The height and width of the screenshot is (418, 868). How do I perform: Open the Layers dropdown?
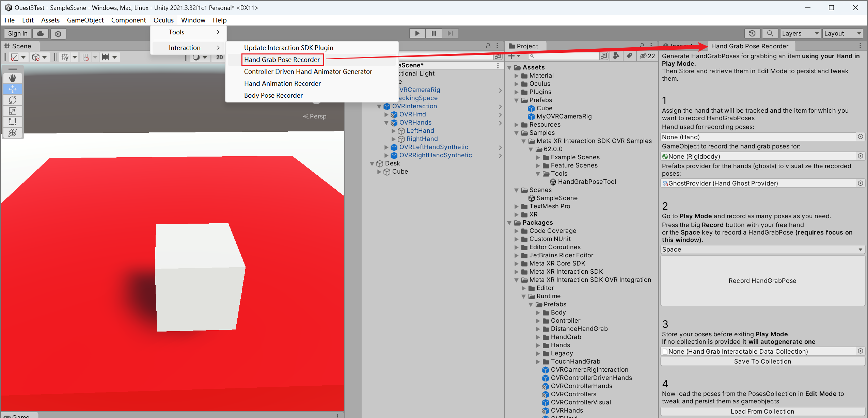click(x=800, y=33)
